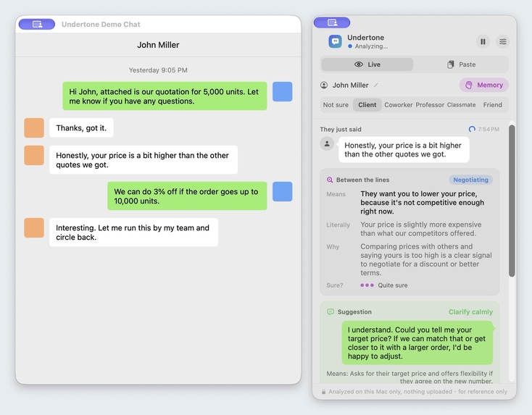Image resolution: width=532 pixels, height=415 pixels.
Task: Click the 'Quite sure' confidence dots
Action: (x=367, y=285)
